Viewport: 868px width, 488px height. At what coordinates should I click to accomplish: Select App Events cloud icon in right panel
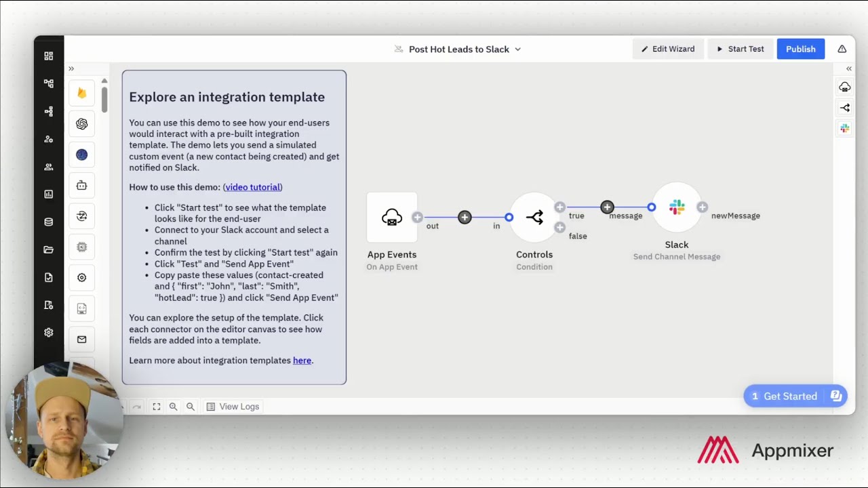pos(845,87)
